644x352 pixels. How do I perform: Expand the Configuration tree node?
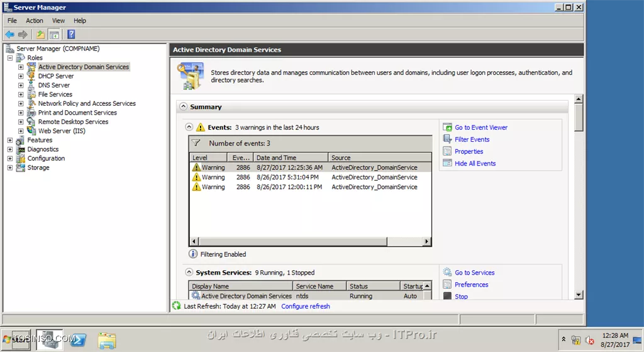pyautogui.click(x=10, y=158)
